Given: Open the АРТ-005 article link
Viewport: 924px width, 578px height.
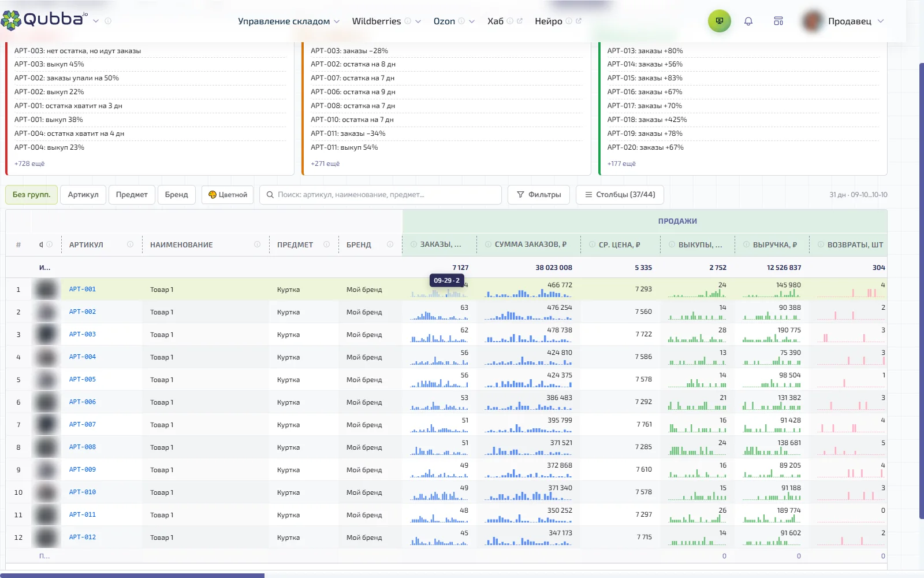Looking at the screenshot, I should click(x=83, y=380).
